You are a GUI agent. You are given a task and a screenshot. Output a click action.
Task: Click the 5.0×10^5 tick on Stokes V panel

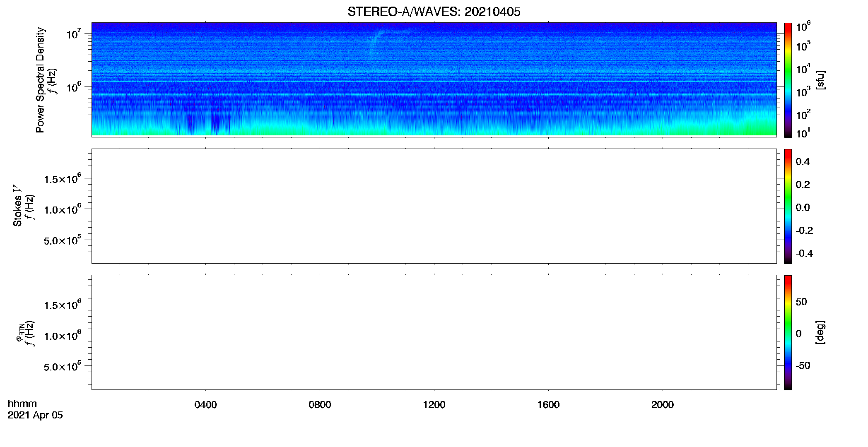click(63, 240)
